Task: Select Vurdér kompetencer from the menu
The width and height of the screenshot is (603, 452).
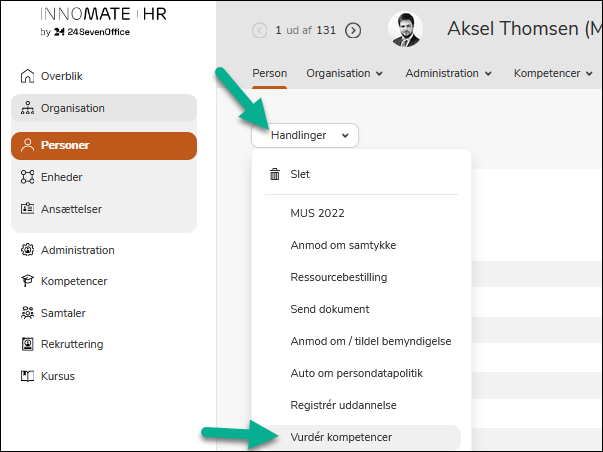Action: 340,437
